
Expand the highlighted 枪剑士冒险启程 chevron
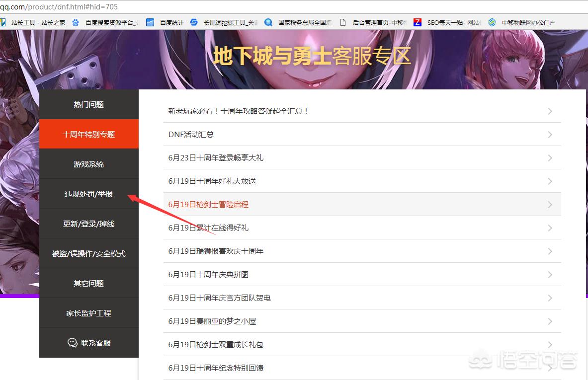point(550,204)
